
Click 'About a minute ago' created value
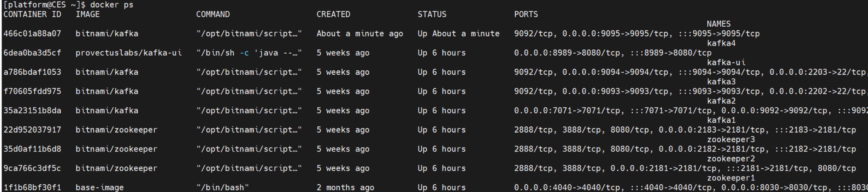tap(360, 34)
